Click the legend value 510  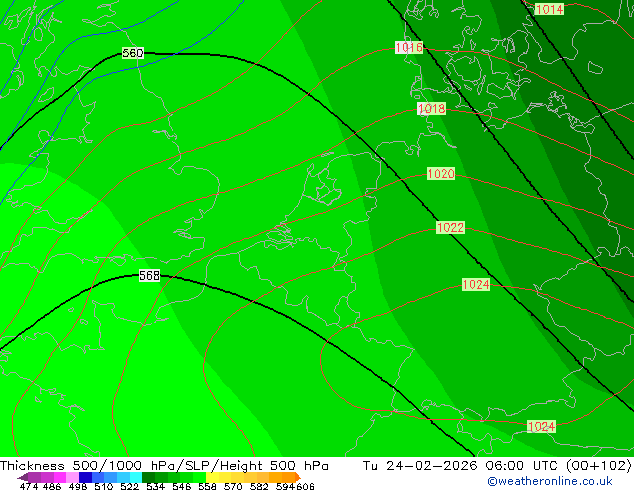click(x=104, y=486)
